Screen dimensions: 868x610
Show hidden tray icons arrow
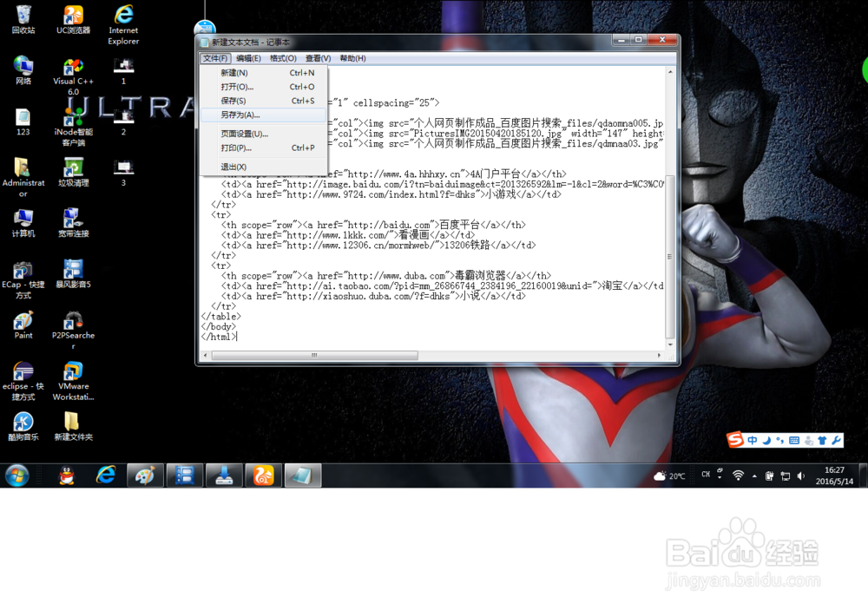click(754, 476)
